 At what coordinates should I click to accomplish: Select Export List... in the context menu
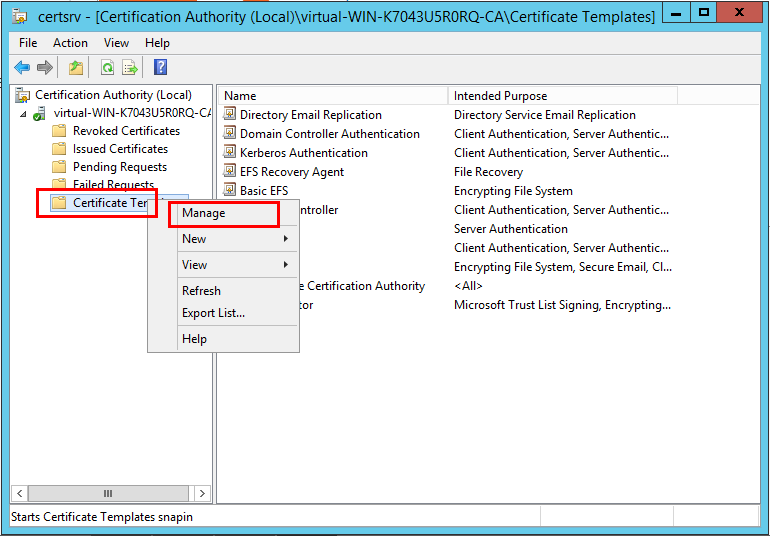[x=213, y=313]
